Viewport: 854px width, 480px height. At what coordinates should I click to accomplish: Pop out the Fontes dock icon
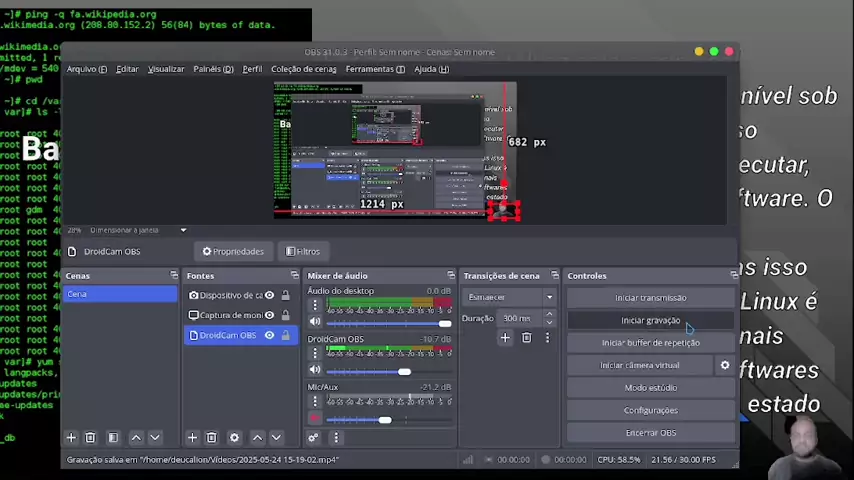coord(295,275)
